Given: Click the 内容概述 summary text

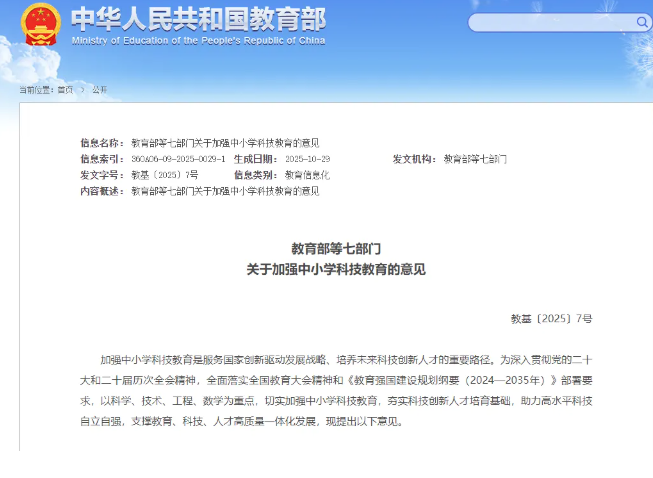Looking at the screenshot, I should pos(225,190).
